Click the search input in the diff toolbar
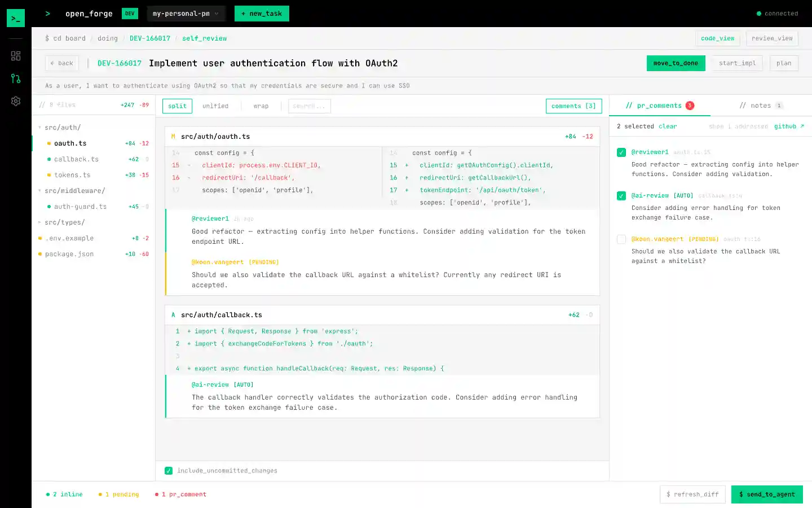 click(309, 106)
